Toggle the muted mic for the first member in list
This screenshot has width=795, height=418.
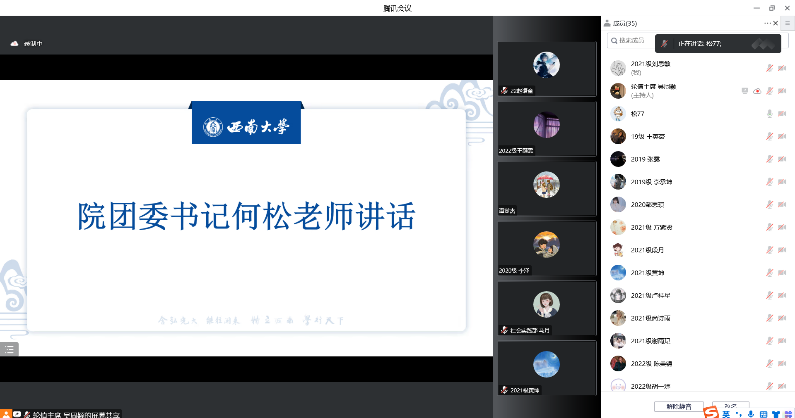coord(769,68)
